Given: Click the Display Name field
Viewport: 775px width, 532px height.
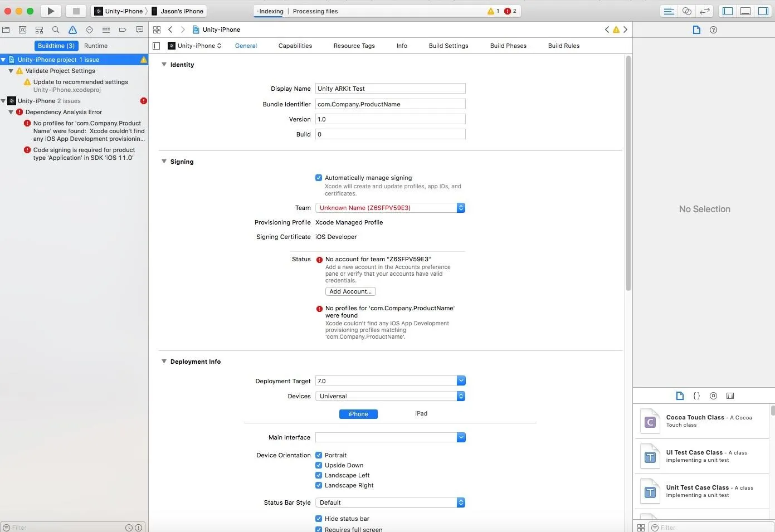Looking at the screenshot, I should pyautogui.click(x=390, y=89).
